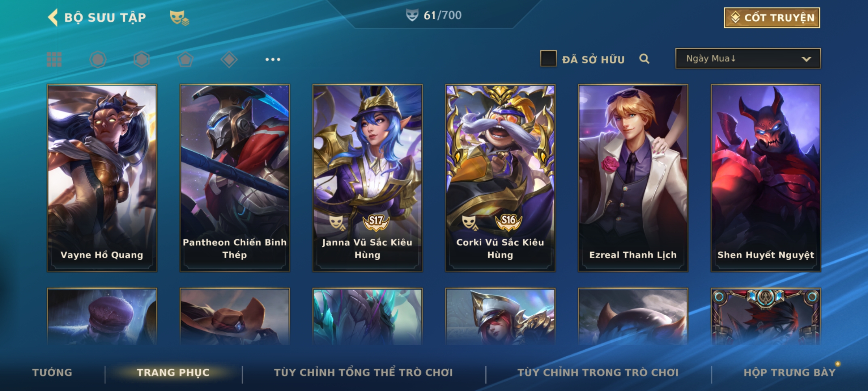Select the Shen Huyết Nguyệt skin card
Screen dimensions: 868x391
(x=766, y=178)
